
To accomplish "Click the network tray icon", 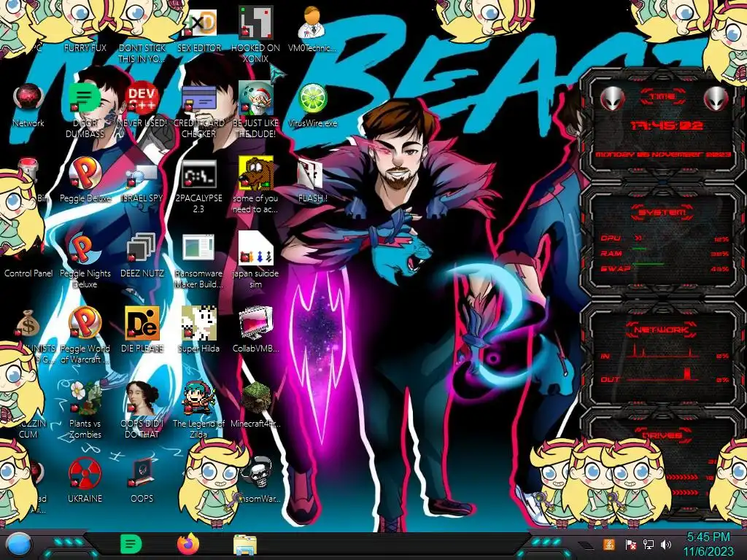I will point(649,544).
